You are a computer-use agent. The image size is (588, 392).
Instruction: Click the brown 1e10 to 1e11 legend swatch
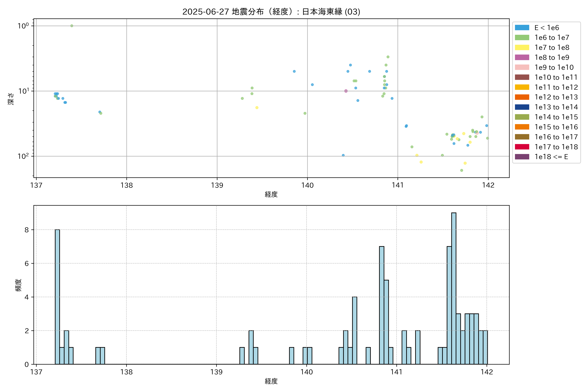pos(522,77)
